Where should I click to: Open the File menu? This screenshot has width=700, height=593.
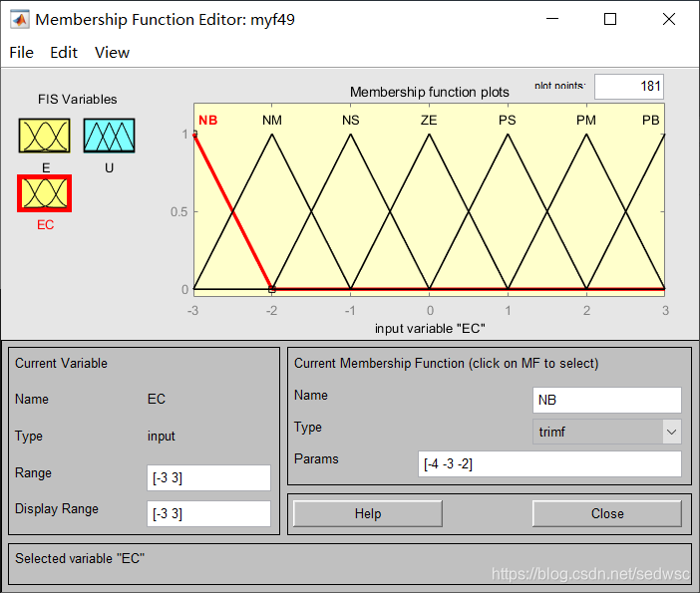point(21,53)
